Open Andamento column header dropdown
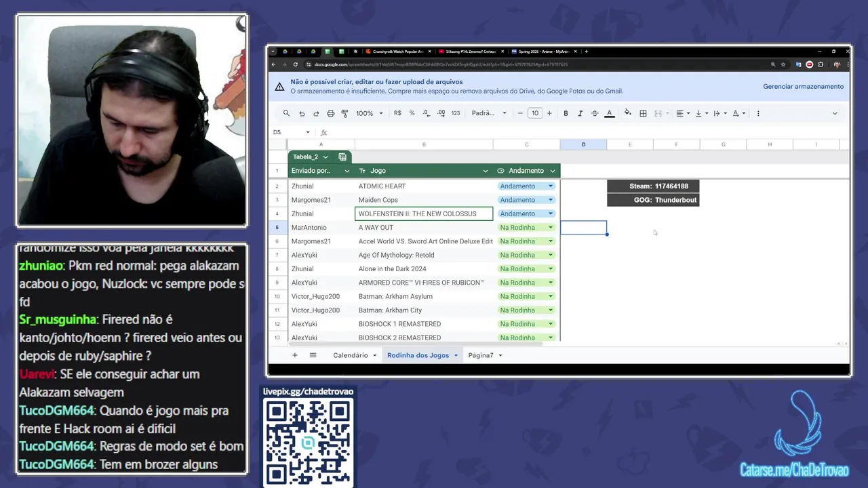 coord(553,171)
